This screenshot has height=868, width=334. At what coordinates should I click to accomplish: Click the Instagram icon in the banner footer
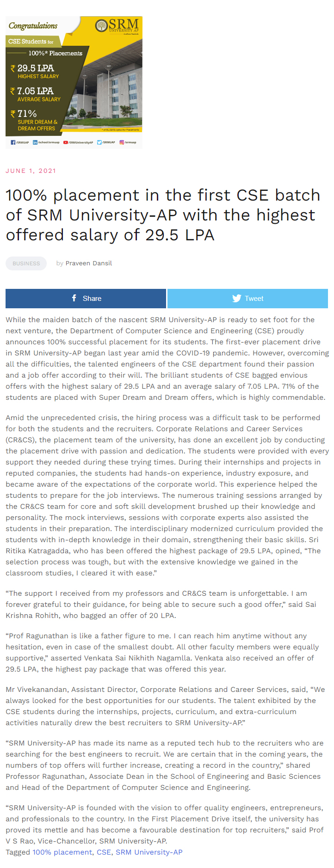(122, 142)
